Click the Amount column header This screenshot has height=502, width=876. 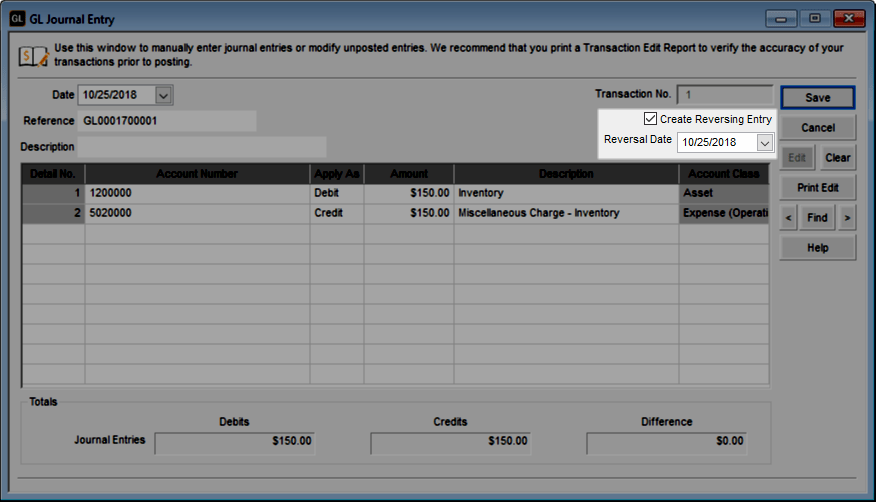[x=409, y=174]
